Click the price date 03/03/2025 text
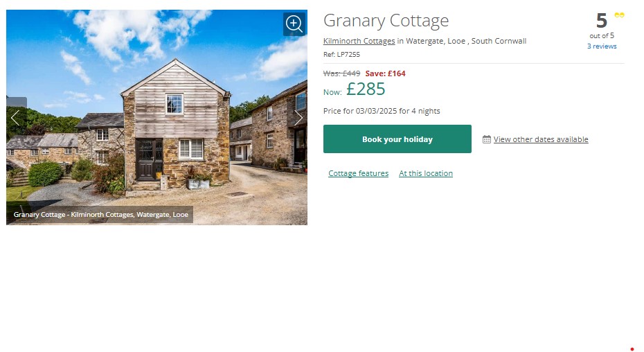The image size is (644, 352). pos(376,111)
